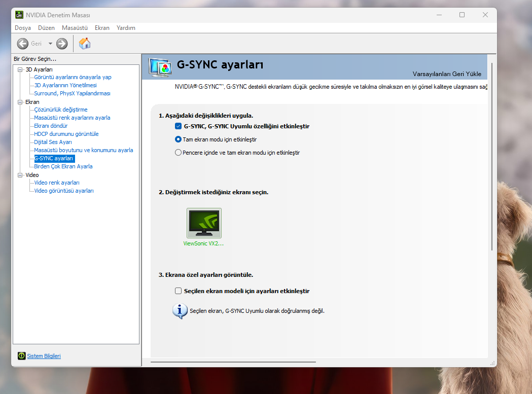Minimize the NVIDIA Denetim Masası window

point(439,15)
